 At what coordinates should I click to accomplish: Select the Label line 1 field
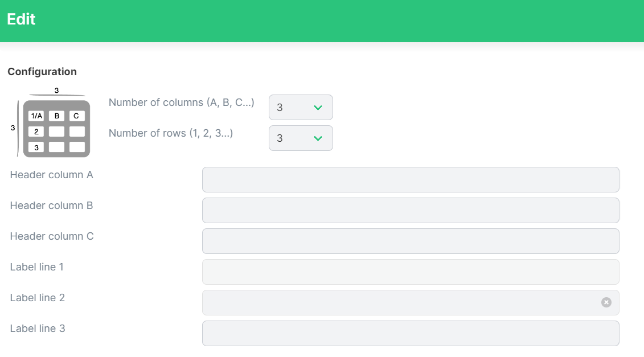[x=411, y=272]
